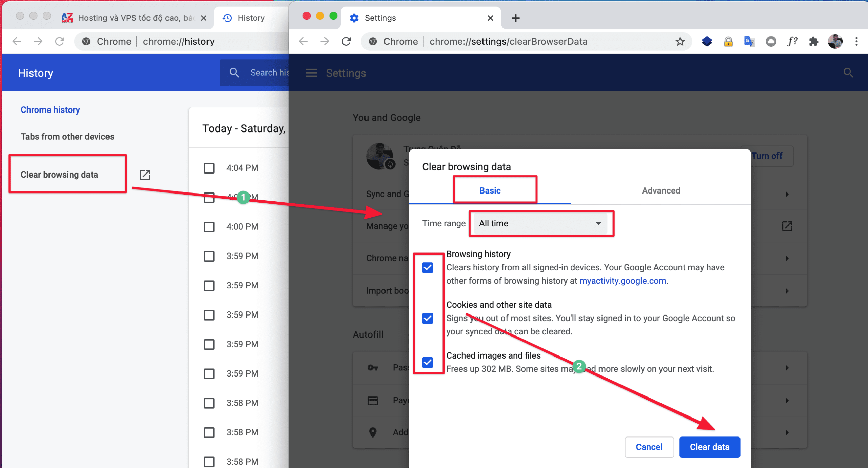Check the 4:00 PM history entry
This screenshot has width=868, height=468.
(209, 227)
